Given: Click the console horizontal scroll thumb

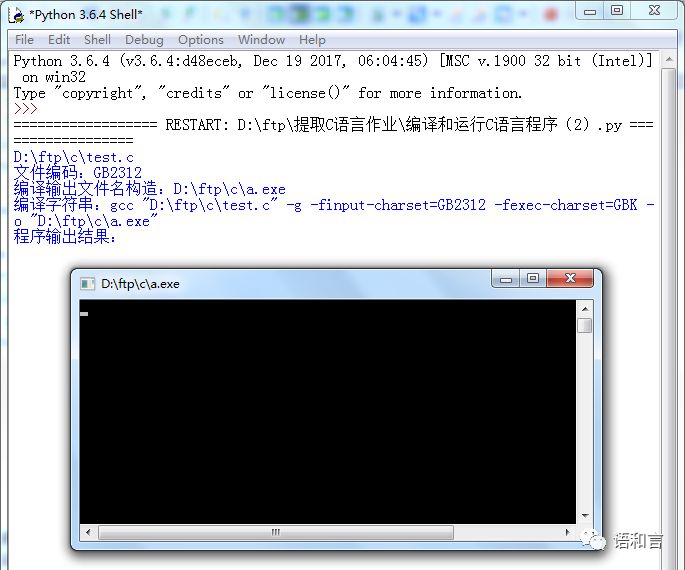Looking at the screenshot, I should [276, 532].
